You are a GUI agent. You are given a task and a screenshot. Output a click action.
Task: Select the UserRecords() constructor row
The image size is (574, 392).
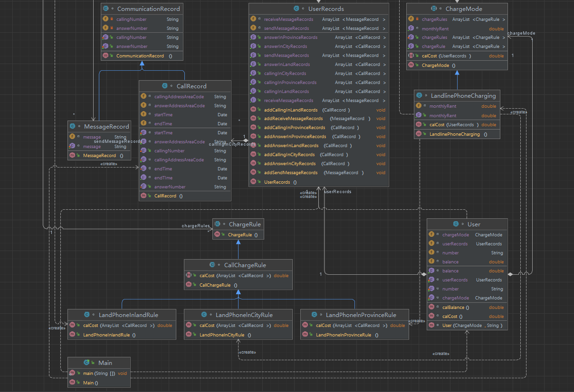(x=319, y=182)
